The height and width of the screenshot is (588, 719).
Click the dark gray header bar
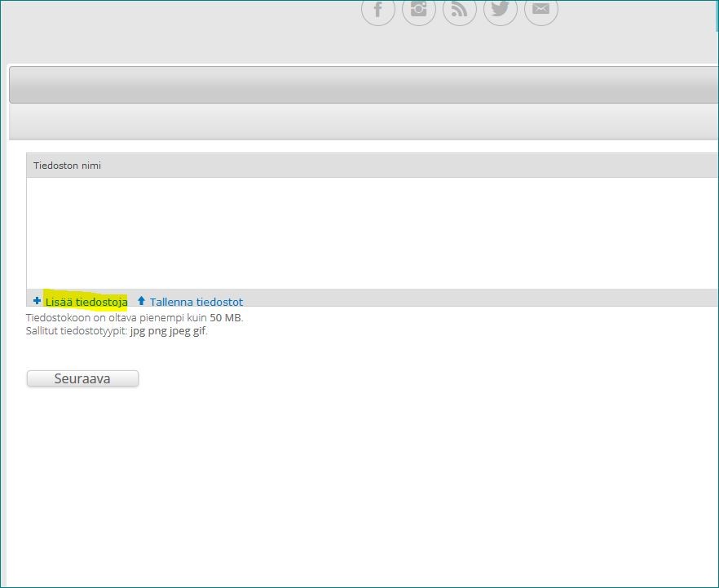[x=363, y=85]
